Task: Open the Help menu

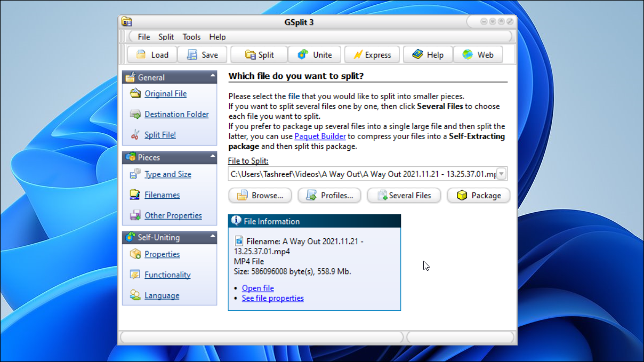Action: (218, 37)
